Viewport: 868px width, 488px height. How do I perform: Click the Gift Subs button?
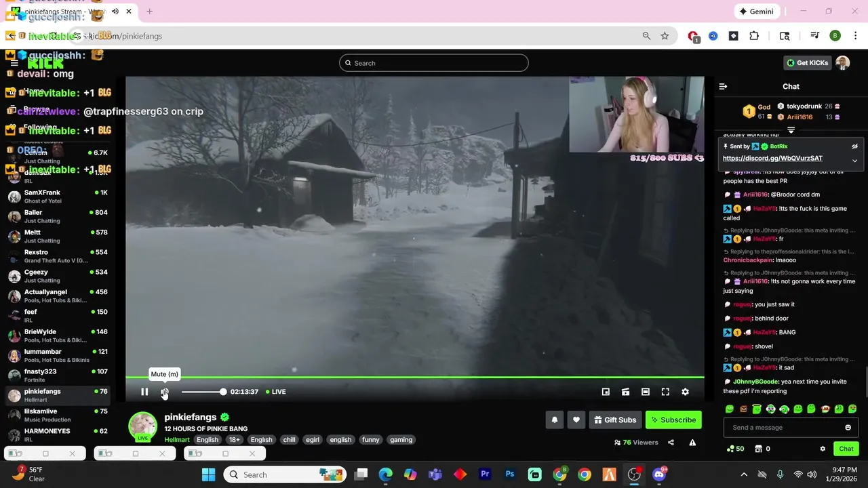pos(615,420)
